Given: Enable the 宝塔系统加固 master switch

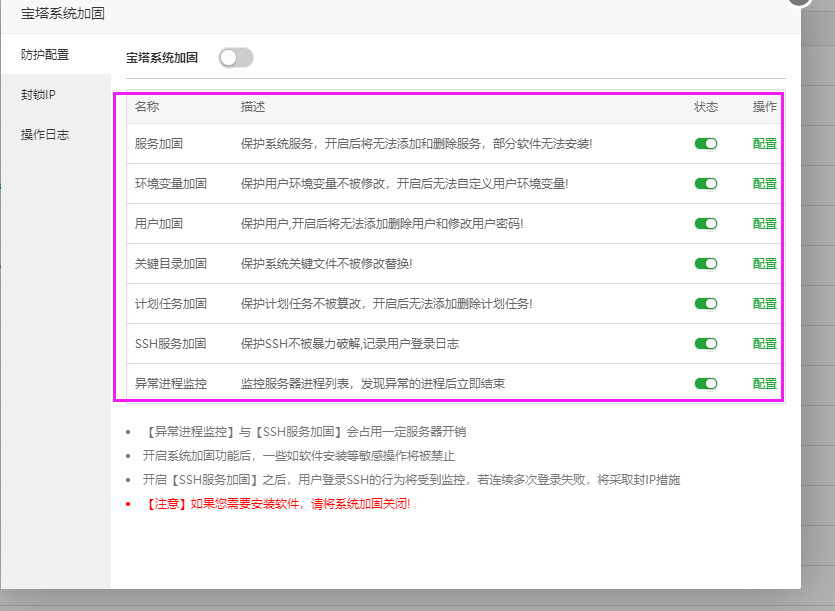Looking at the screenshot, I should 235,57.
